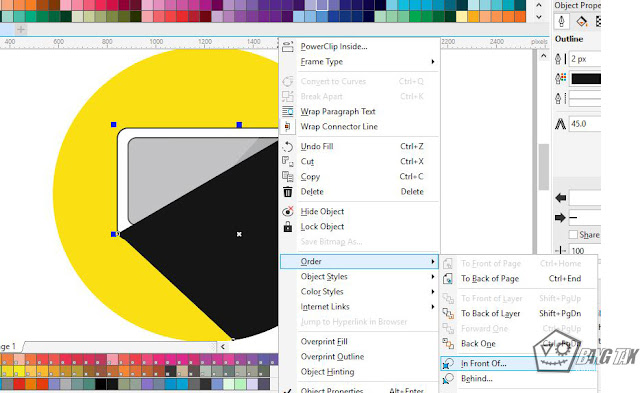Open the Order menu entry

point(360,262)
